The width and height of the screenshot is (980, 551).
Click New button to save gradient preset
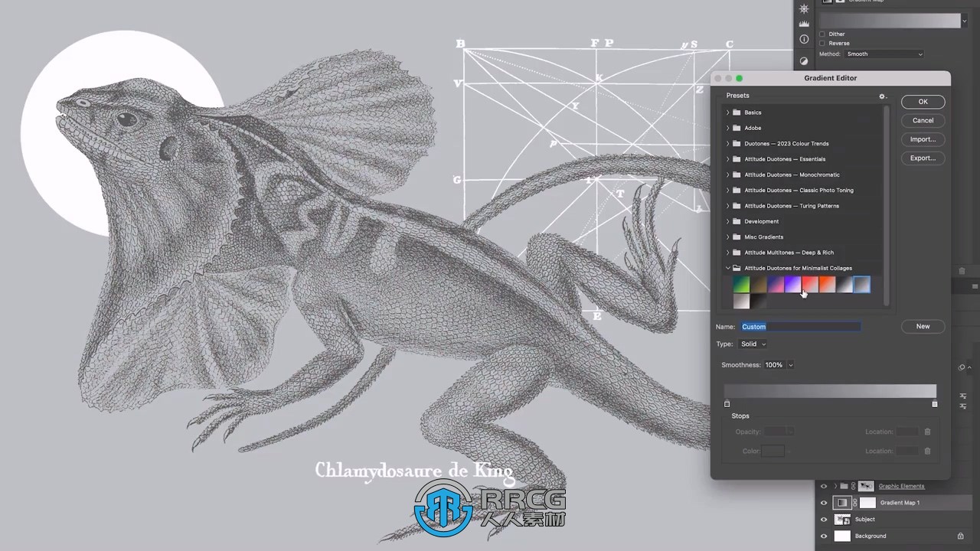(x=923, y=326)
